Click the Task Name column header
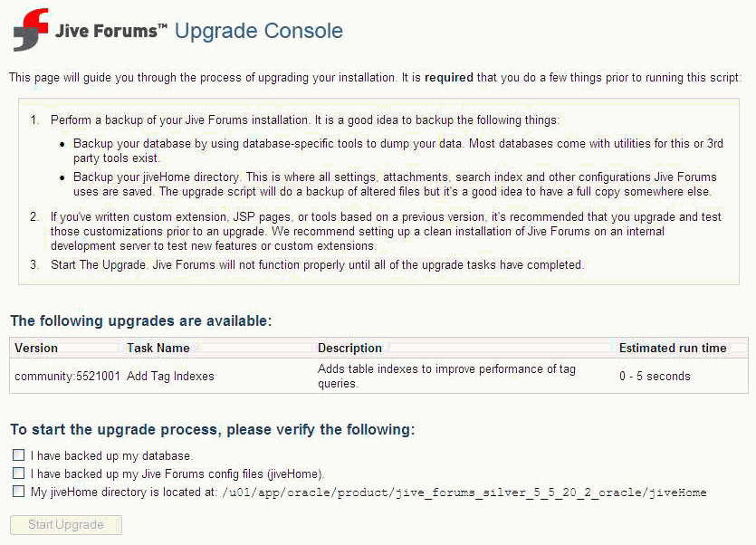 157,348
